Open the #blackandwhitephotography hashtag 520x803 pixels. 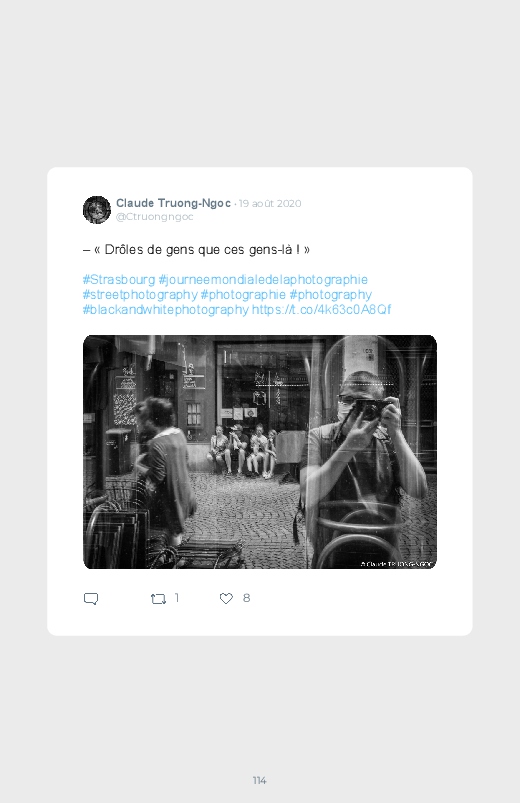tap(166, 309)
